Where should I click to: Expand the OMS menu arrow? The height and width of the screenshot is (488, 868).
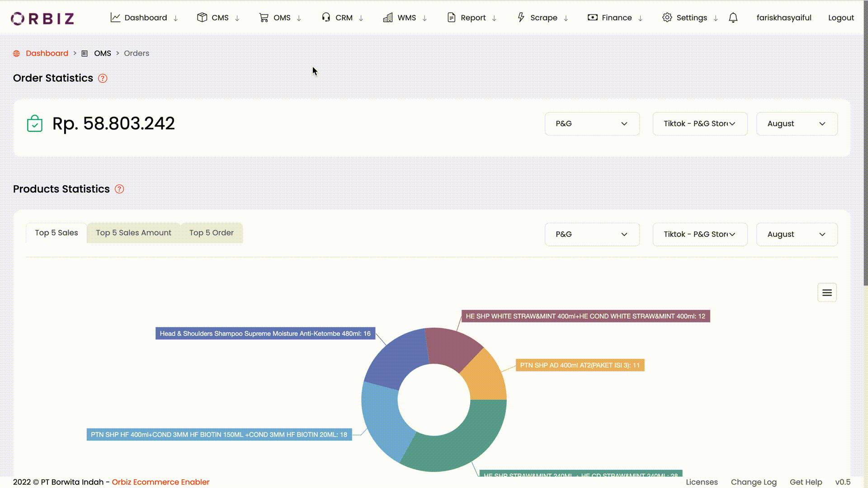[299, 18]
